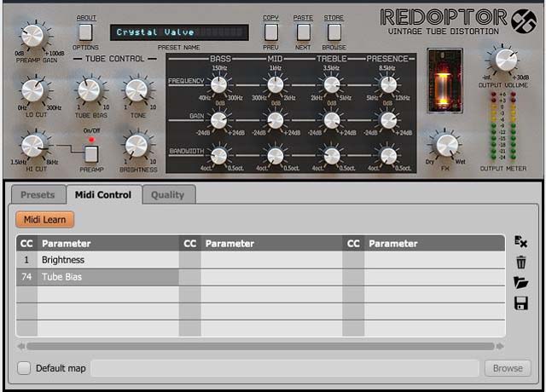
Task: Click the trash delete mapping icon
Action: point(520,263)
